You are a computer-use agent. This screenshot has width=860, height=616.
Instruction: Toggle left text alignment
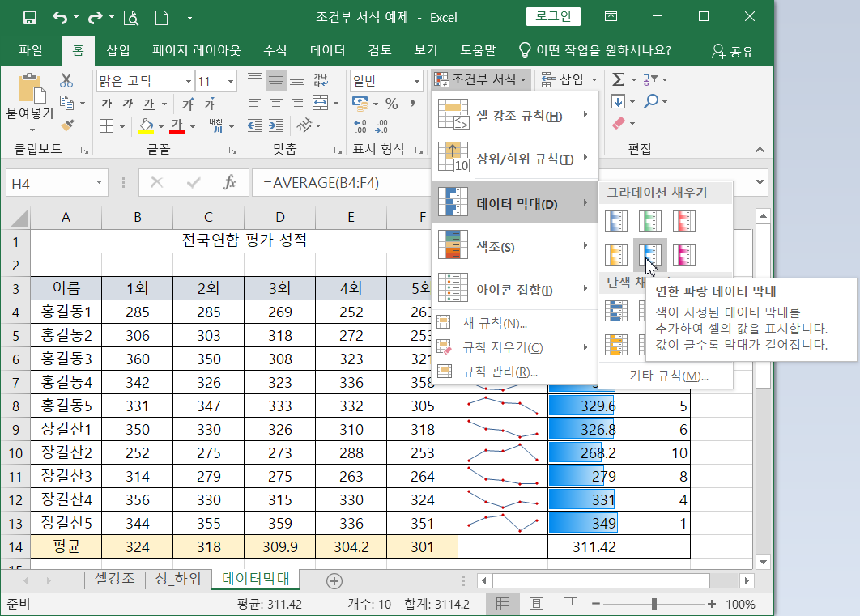[x=255, y=103]
